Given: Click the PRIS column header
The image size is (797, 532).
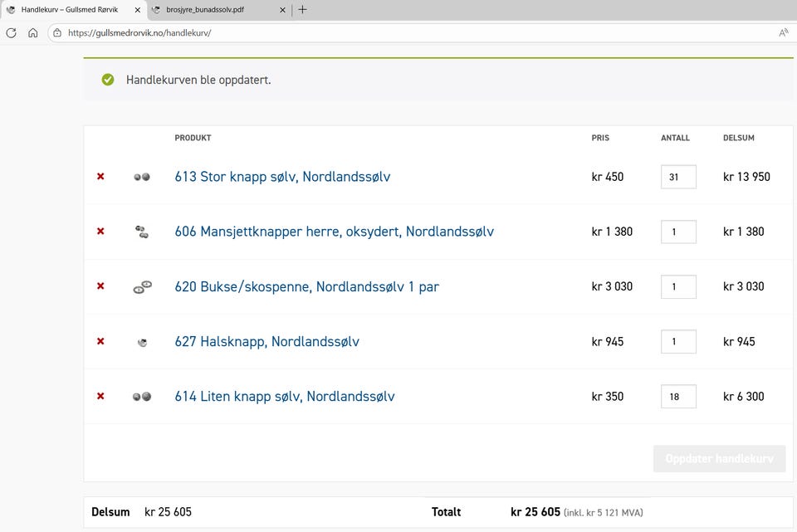Looking at the screenshot, I should coord(600,138).
